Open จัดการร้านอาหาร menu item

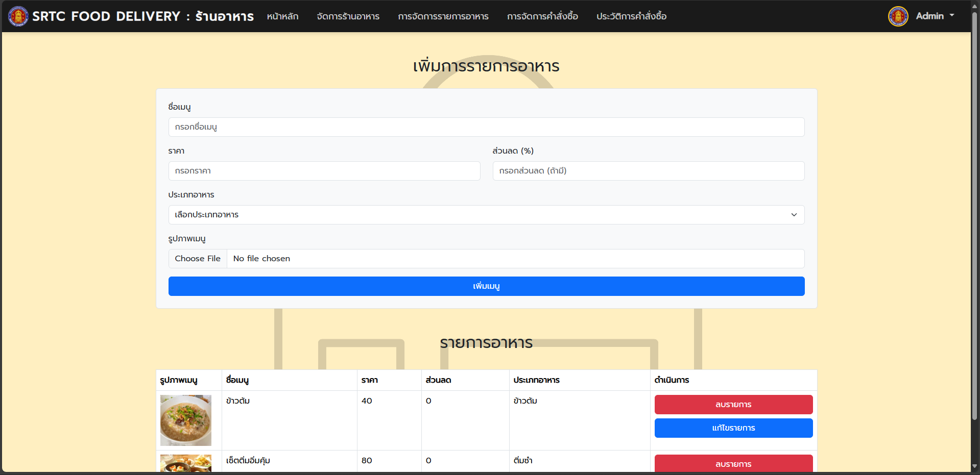(348, 16)
